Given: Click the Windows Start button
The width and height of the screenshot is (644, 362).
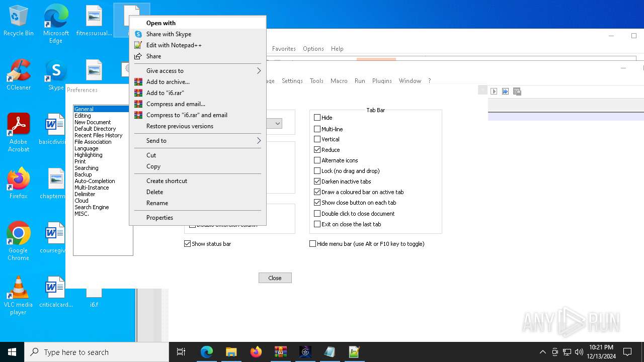Looking at the screenshot, I should [12, 352].
